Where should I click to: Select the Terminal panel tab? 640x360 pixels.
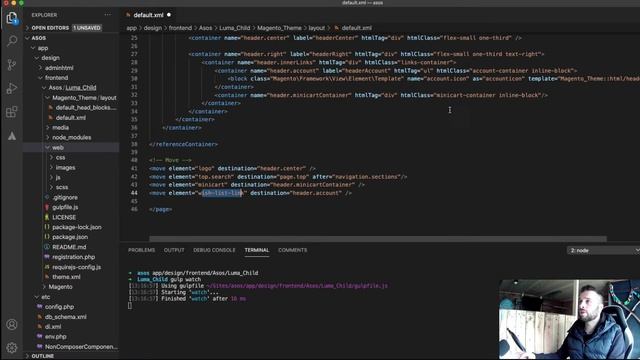[x=257, y=250]
